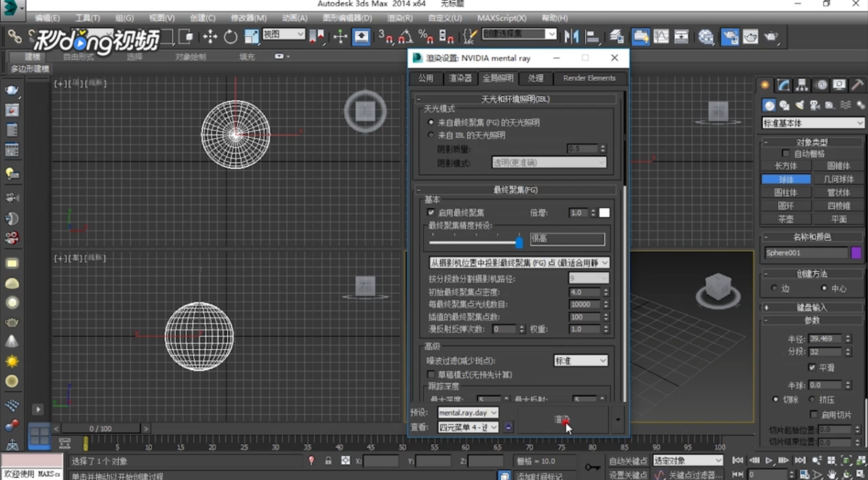Open the noise filtering dropdown
The height and width of the screenshot is (480, 868).
tap(581, 360)
